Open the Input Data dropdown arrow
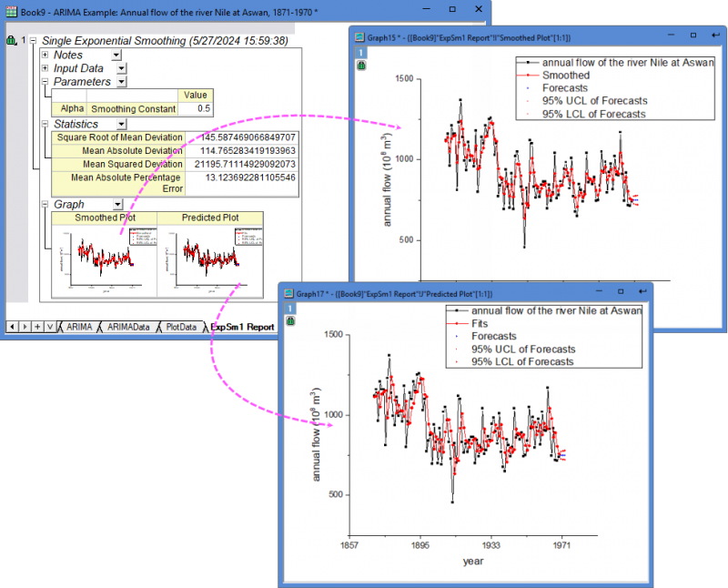The height and width of the screenshot is (588, 728). point(121,69)
